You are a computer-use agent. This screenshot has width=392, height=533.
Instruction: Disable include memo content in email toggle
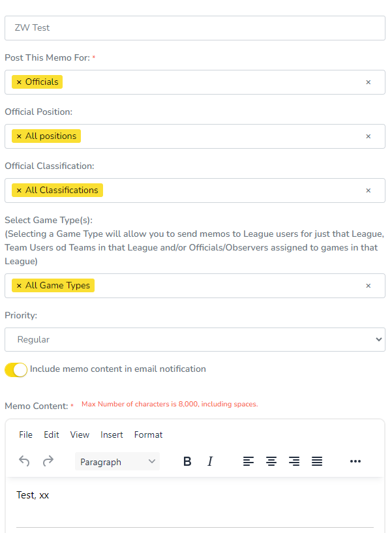(16, 370)
